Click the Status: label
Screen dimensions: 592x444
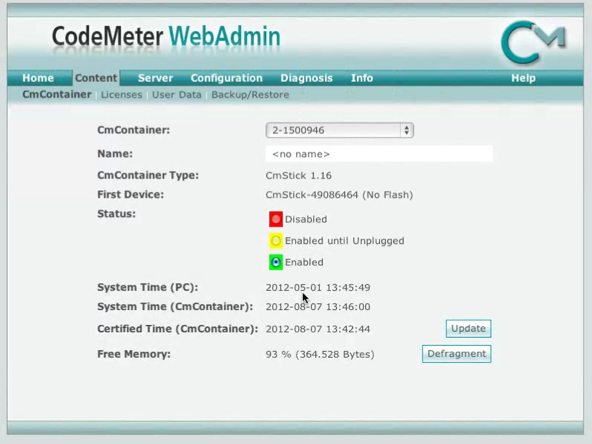(x=116, y=214)
